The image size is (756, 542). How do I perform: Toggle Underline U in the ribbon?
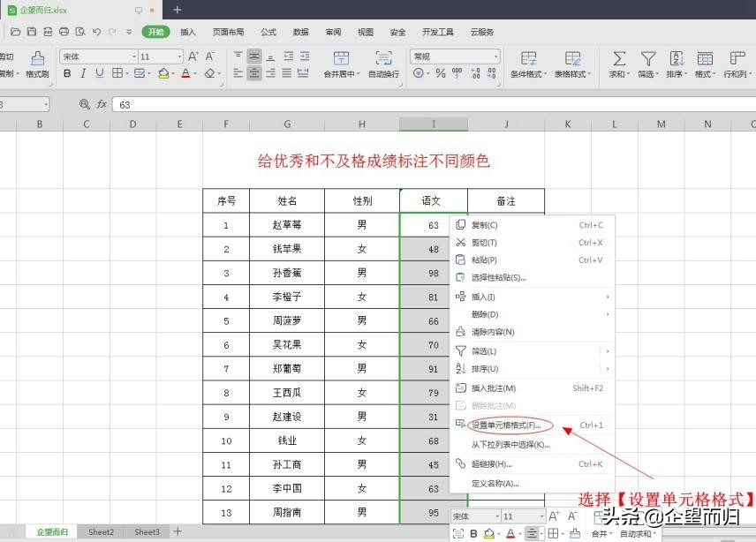[99, 73]
